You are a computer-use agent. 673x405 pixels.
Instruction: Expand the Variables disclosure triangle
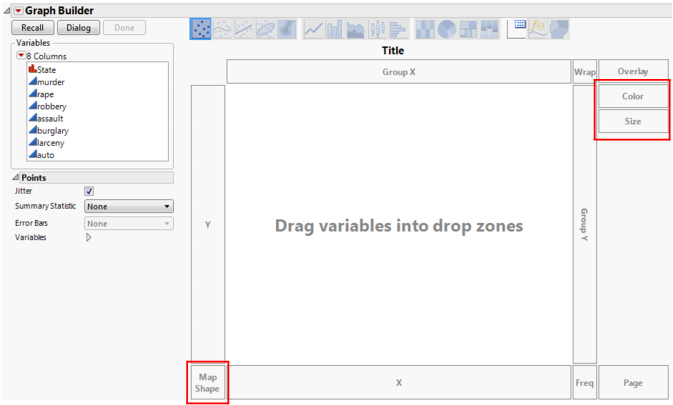click(x=88, y=237)
